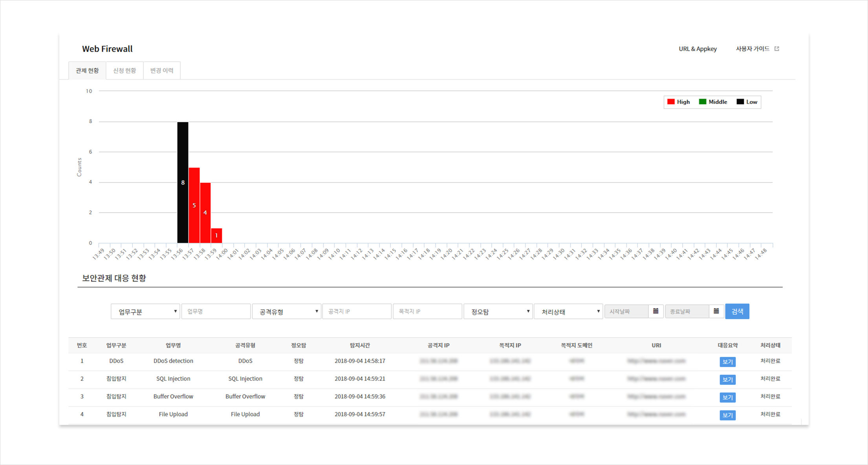Switch to the 변경 이력 tab
The width and height of the screenshot is (868, 465).
(x=162, y=71)
